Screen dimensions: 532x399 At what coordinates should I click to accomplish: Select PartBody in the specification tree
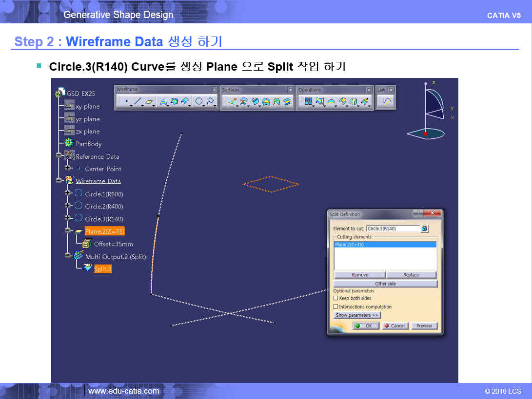(x=88, y=144)
